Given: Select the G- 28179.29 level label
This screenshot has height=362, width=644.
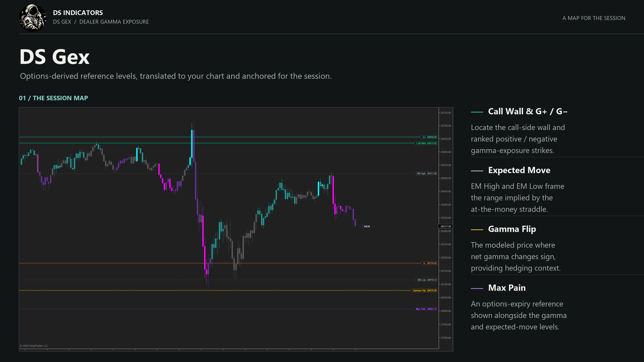Looking at the screenshot, I should point(429,263).
